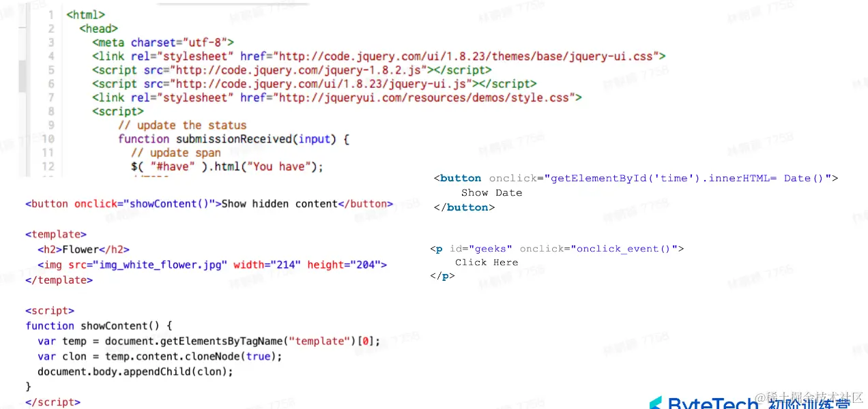Click the cloneNode(true) code line
Image resolution: width=868 pixels, height=409 pixels.
click(x=160, y=356)
